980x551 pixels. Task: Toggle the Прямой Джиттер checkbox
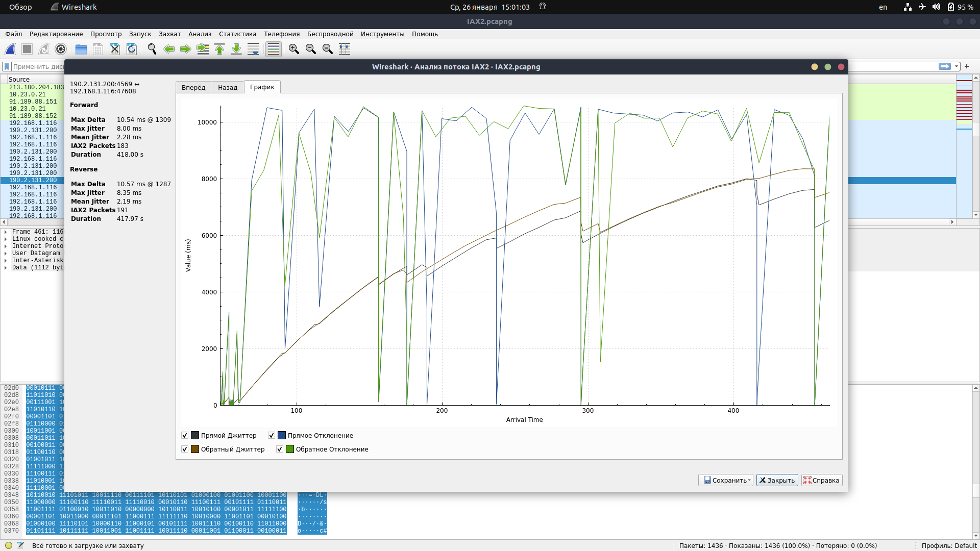[x=185, y=435]
